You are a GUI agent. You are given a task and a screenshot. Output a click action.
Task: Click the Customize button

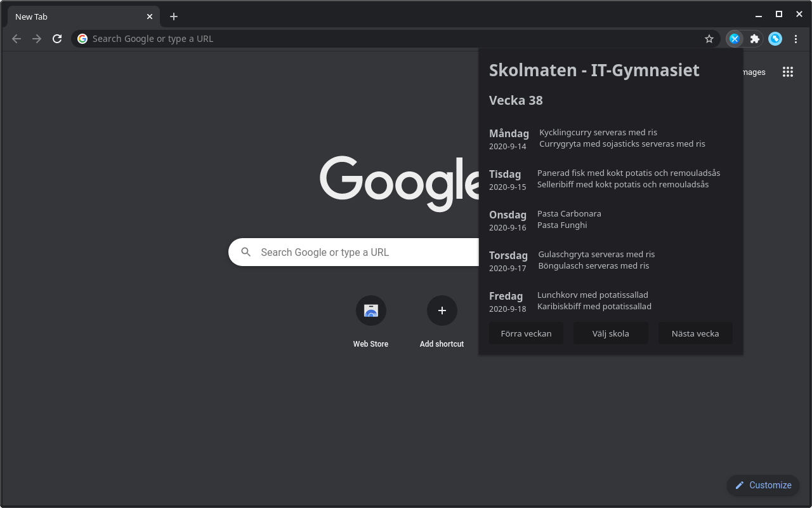tap(763, 485)
